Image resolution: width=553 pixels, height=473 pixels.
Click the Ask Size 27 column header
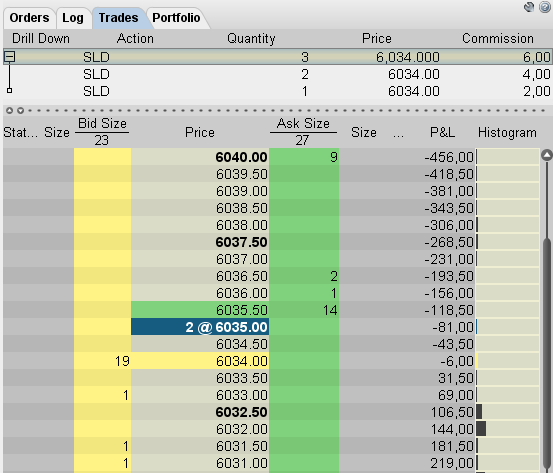303,132
